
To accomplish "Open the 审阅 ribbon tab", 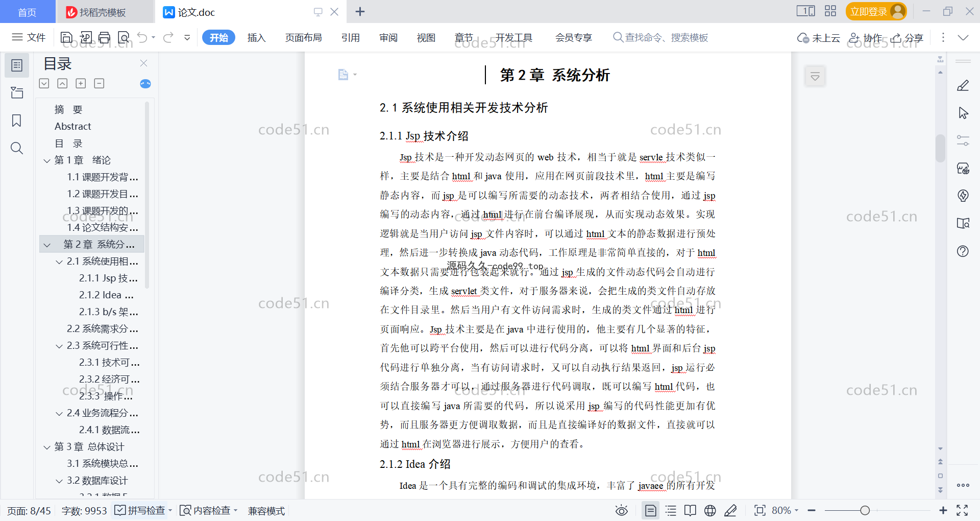I will 388,37.
